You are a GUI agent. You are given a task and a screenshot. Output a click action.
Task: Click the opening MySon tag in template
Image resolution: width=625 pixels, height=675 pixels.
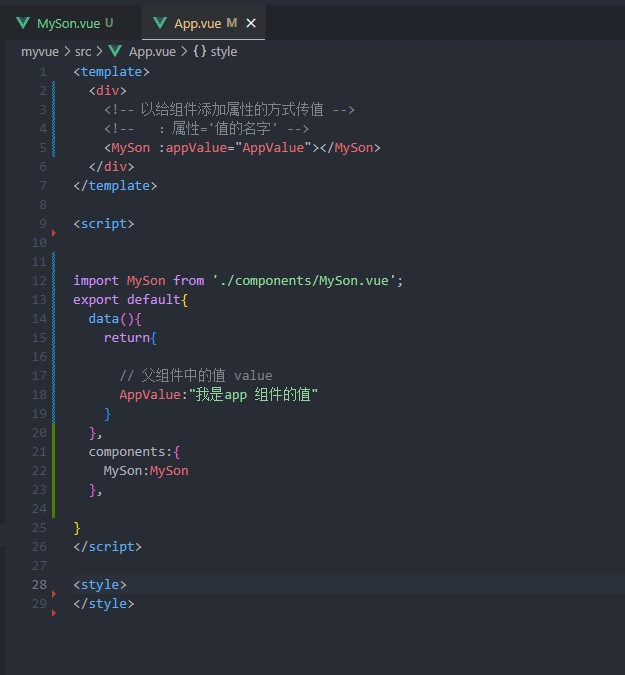[130, 148]
